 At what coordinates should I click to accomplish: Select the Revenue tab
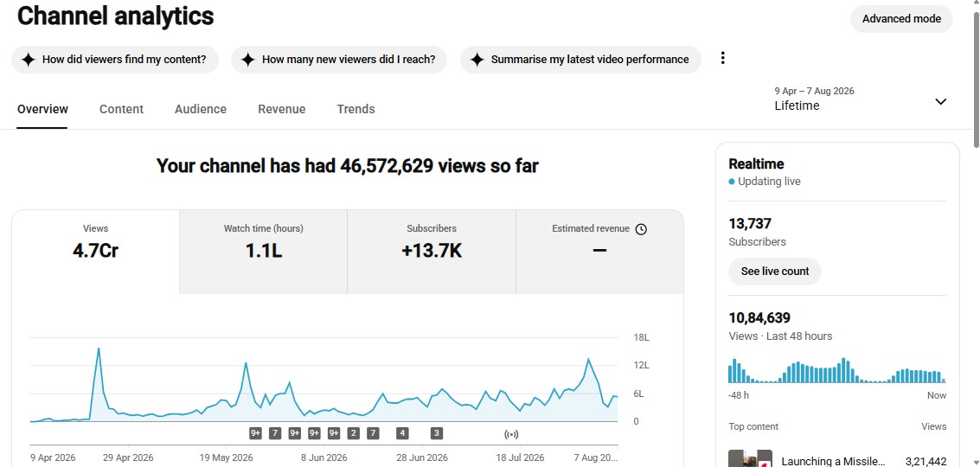(282, 109)
